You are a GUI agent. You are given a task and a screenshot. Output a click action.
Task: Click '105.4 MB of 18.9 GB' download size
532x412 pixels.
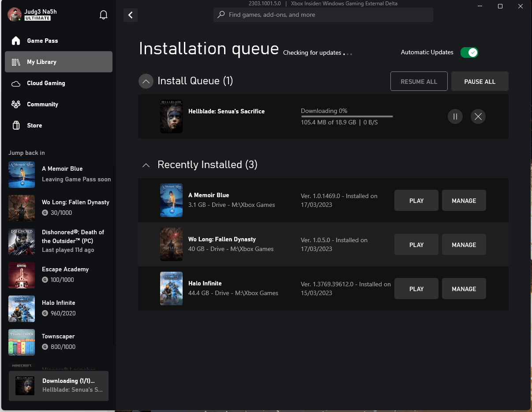click(x=328, y=122)
